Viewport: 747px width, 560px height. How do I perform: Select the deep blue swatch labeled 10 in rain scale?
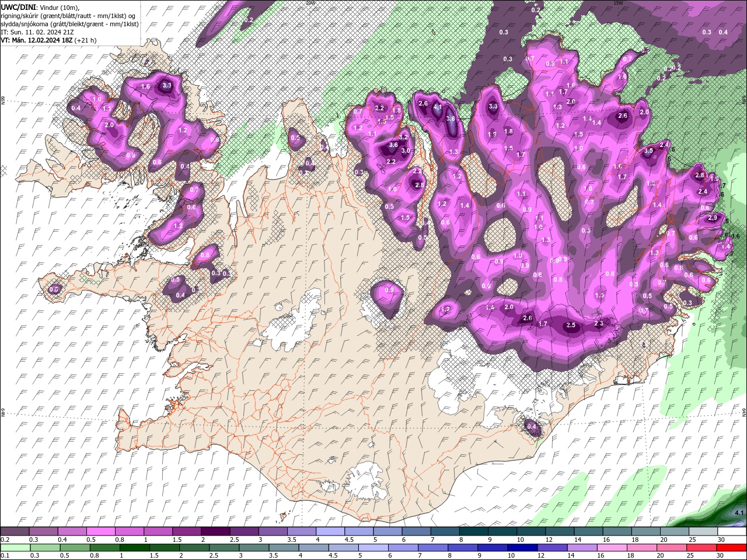pyautogui.click(x=523, y=547)
